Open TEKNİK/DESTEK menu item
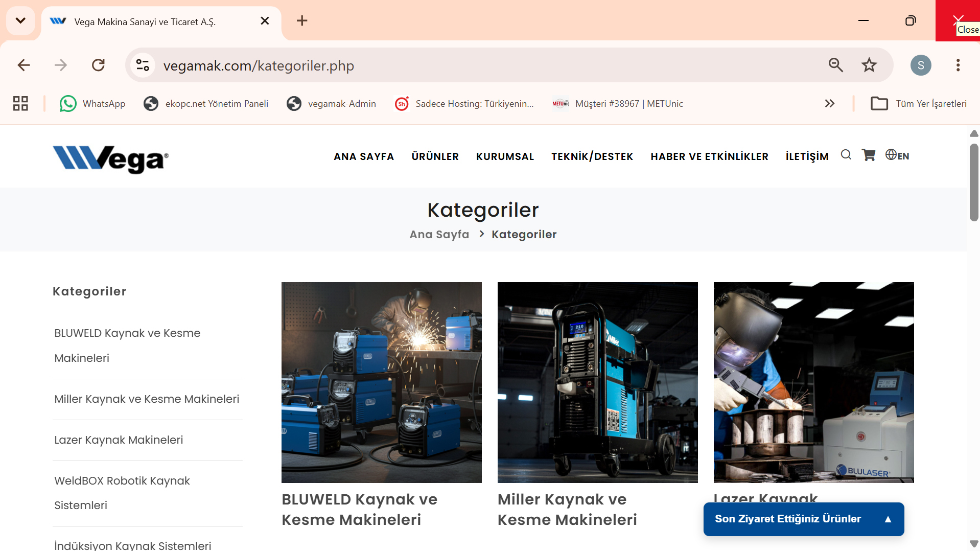Screen dimensions: 980x551 point(592,157)
